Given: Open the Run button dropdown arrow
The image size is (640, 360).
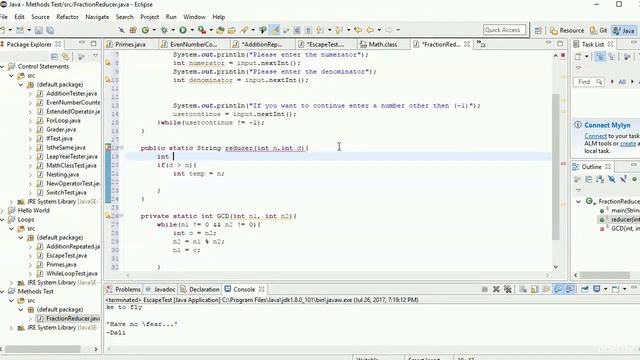Looking at the screenshot, I should [192, 30].
